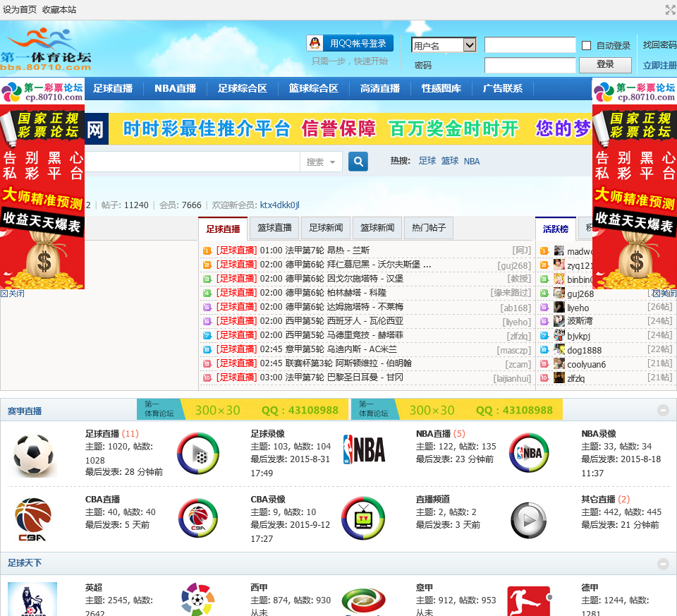
Task: Open the TV icon for 直播频道
Action: pos(363,519)
